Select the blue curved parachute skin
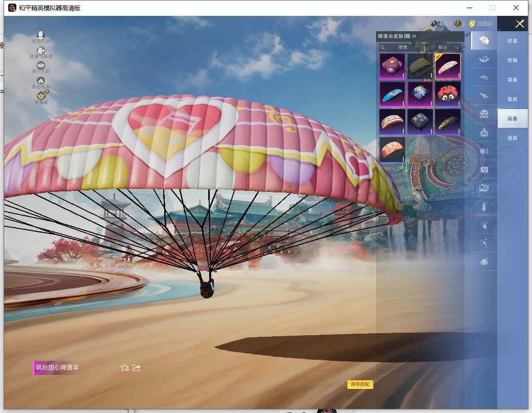 coord(392,94)
